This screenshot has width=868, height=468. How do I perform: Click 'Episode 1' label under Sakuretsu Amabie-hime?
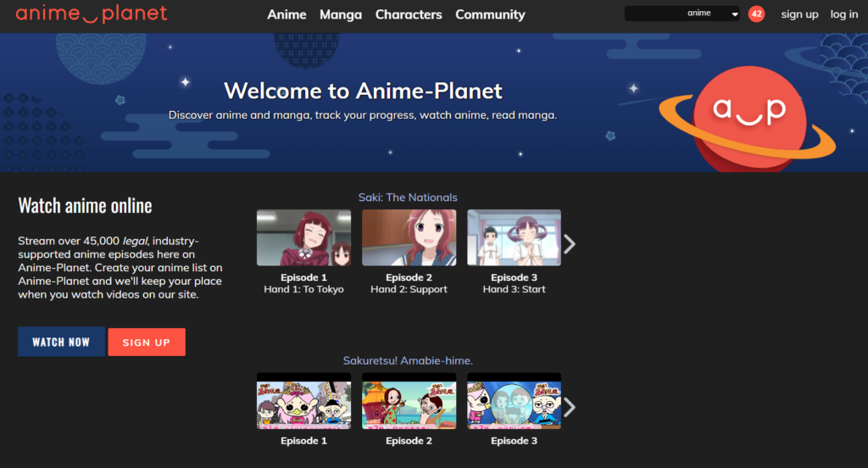[304, 441]
